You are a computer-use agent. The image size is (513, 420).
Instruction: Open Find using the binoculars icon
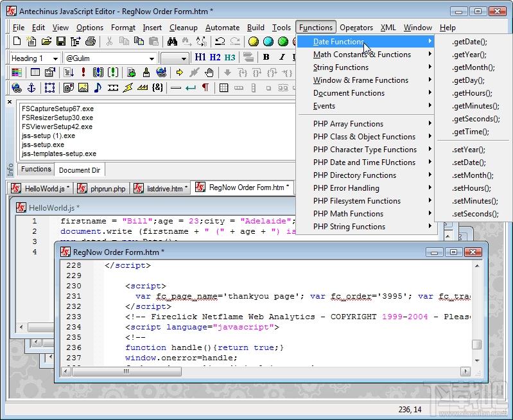click(172, 42)
